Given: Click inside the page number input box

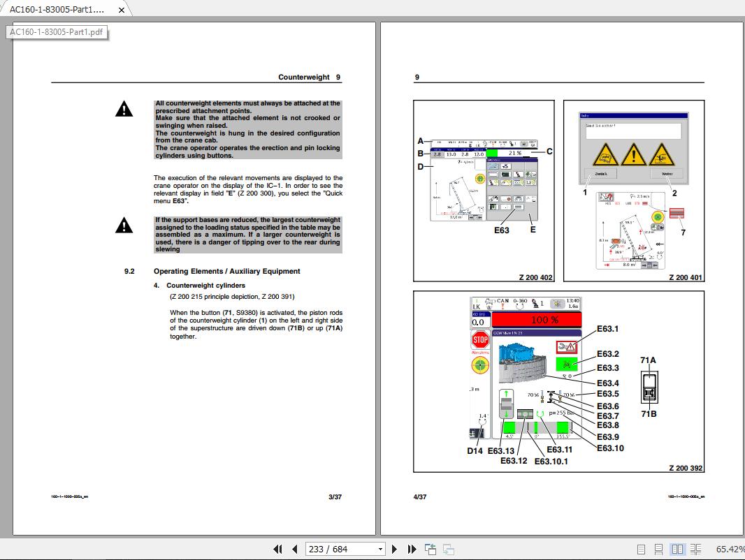Looking at the screenshot, I should click(335, 549).
